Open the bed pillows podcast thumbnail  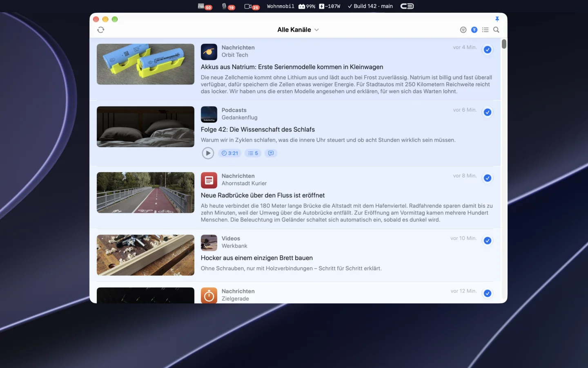click(145, 127)
